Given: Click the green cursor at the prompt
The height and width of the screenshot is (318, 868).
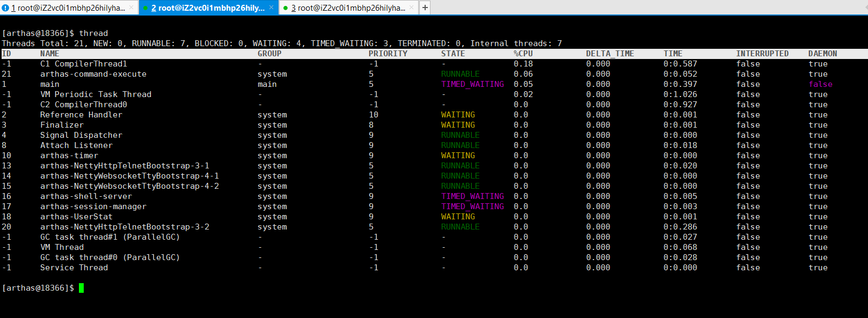Looking at the screenshot, I should click(81, 288).
